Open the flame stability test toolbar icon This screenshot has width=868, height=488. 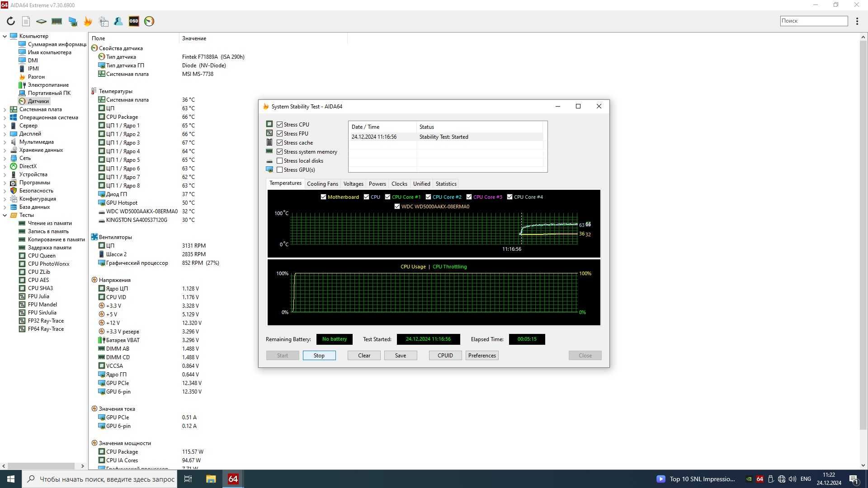[x=88, y=21]
